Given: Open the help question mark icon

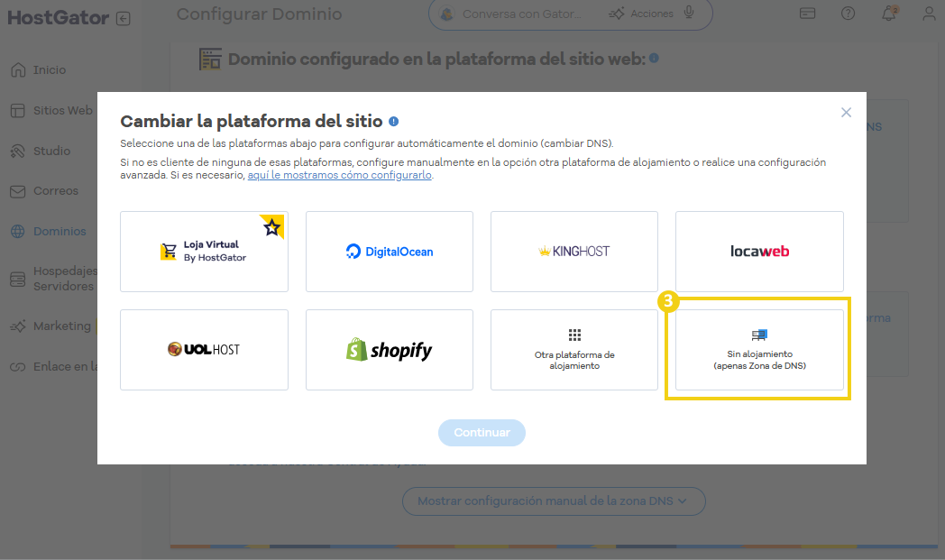Looking at the screenshot, I should coord(848,14).
